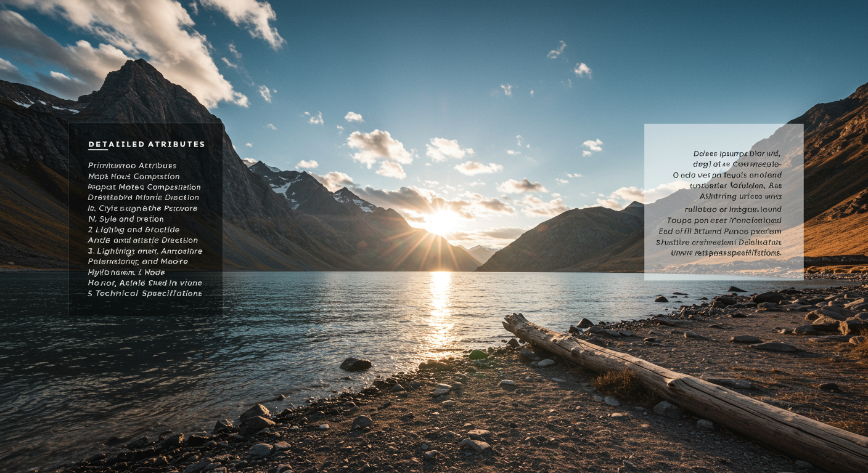Click the Myitonoram. L Node item
The image size is (868, 473).
point(126,272)
